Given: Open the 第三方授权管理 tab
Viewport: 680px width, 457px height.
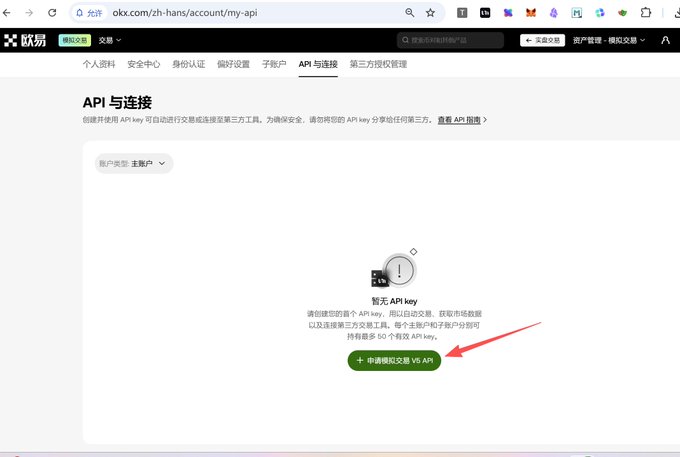Looking at the screenshot, I should click(378, 64).
